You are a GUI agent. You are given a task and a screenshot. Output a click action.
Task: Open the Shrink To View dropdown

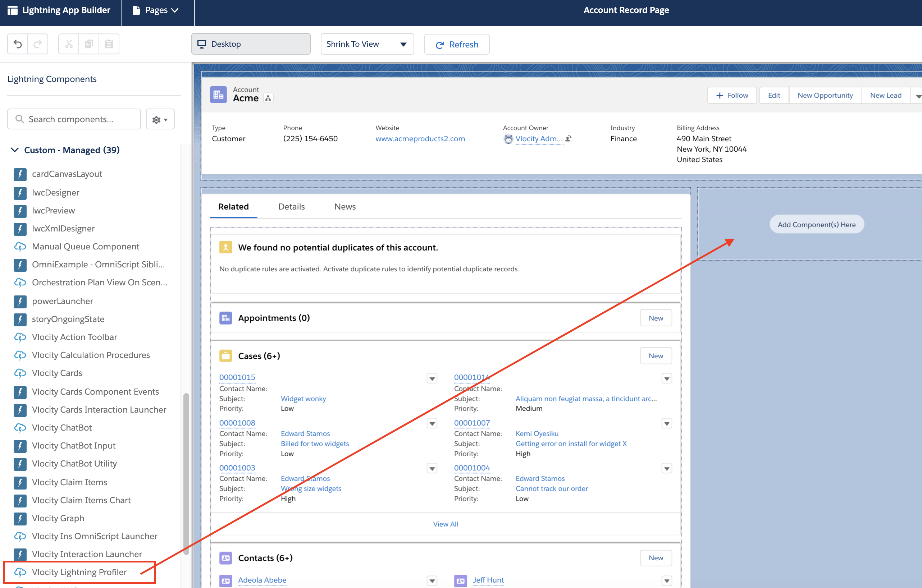pyautogui.click(x=367, y=44)
